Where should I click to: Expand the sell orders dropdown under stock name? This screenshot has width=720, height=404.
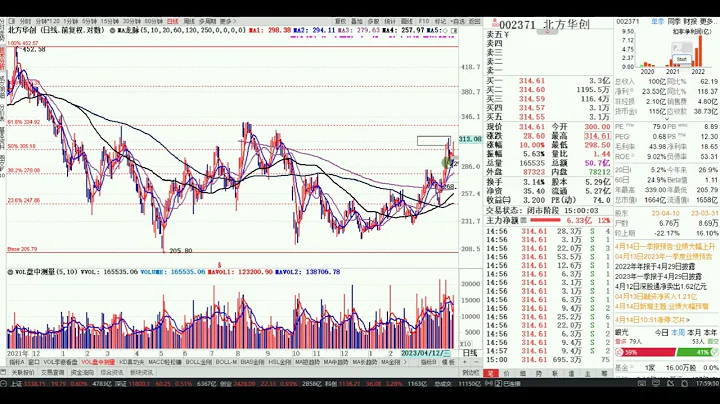coord(545,32)
